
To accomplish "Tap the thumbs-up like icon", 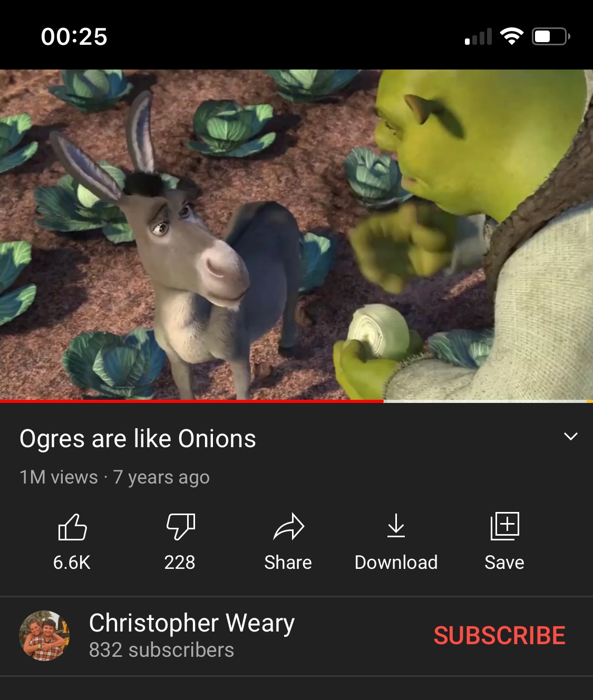I will [72, 527].
